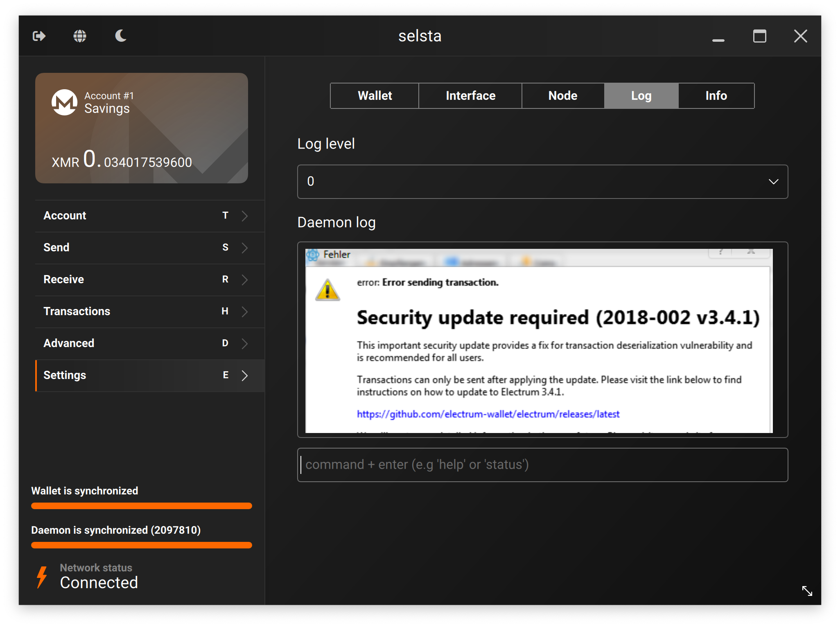Click the Electrum releases GitHub link
This screenshot has width=840, height=627.
(x=488, y=414)
